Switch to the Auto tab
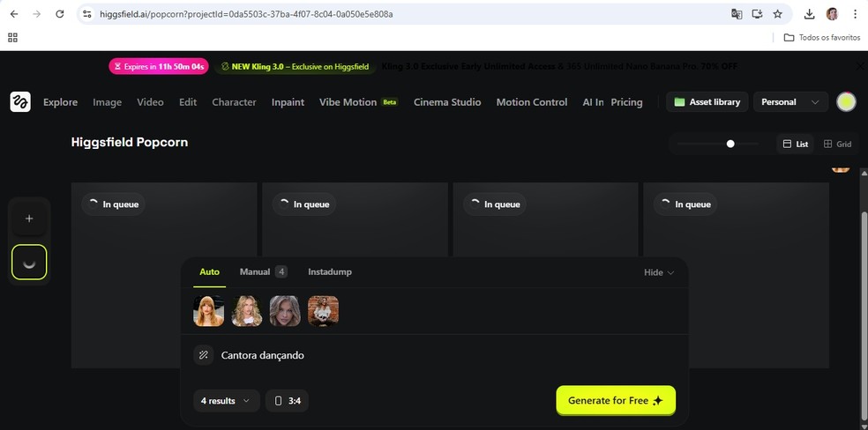 click(x=209, y=272)
